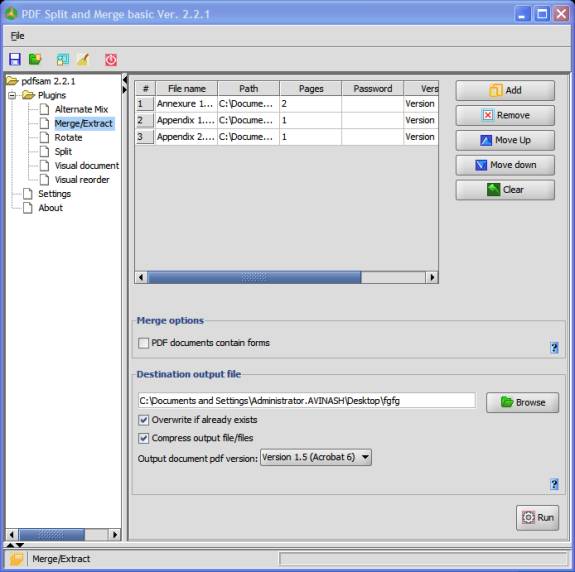Select Alternate Mix plugin
This screenshot has width=575, height=572.
coord(81,109)
